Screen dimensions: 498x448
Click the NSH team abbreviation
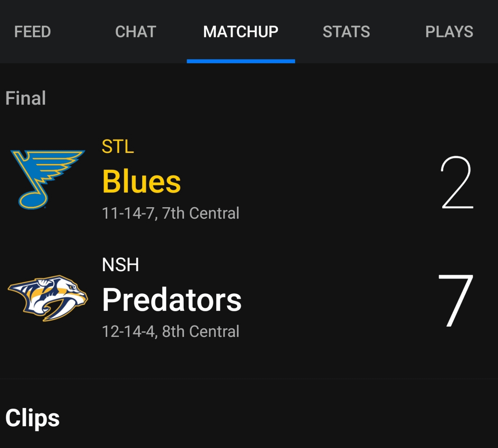120,265
